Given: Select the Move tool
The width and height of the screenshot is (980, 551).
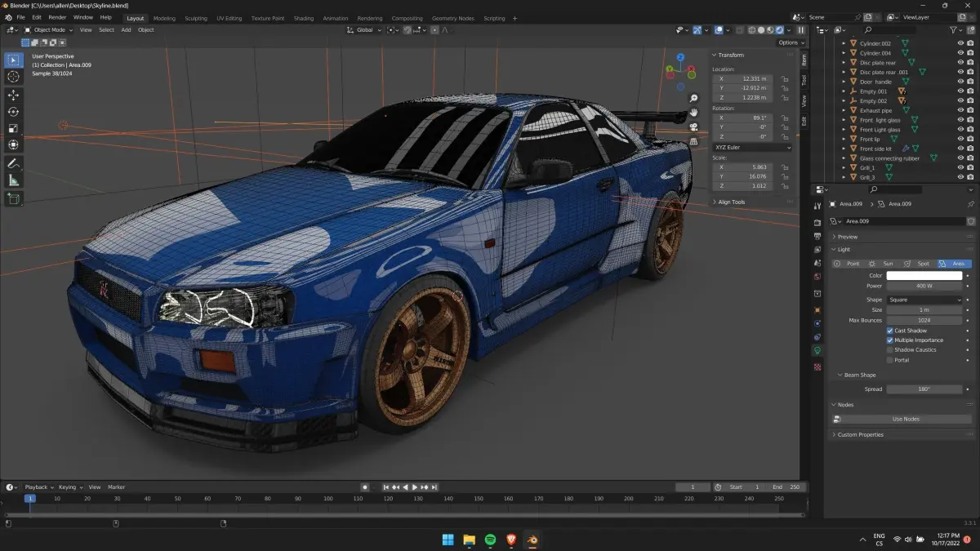Looking at the screenshot, I should (13, 95).
